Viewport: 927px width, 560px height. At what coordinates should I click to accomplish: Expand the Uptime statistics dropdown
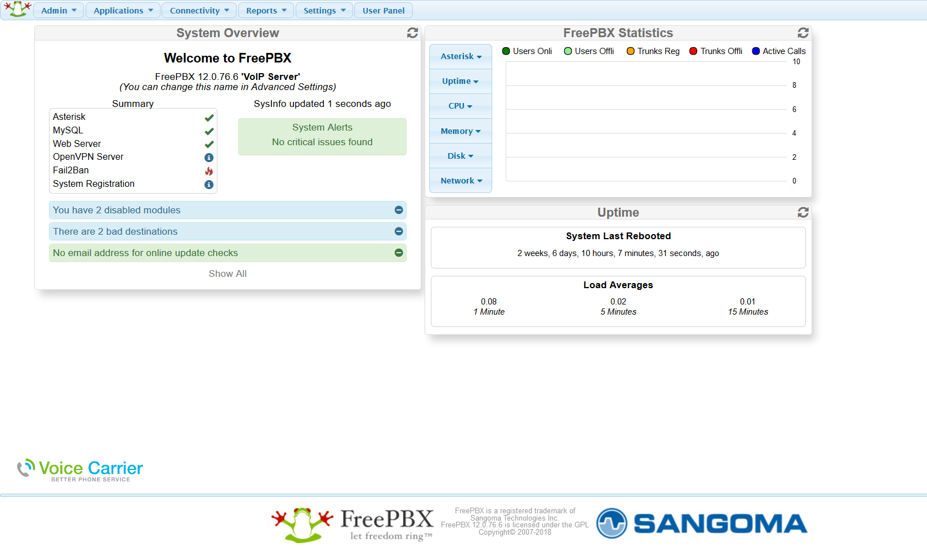click(x=461, y=81)
